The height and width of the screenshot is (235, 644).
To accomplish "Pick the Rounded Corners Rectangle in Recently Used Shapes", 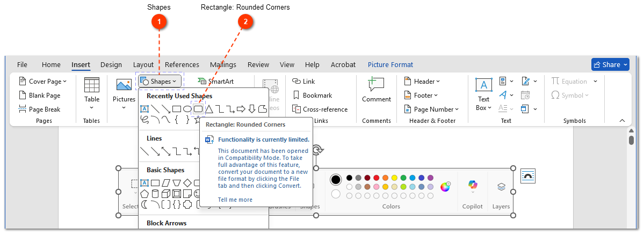I will (198, 109).
